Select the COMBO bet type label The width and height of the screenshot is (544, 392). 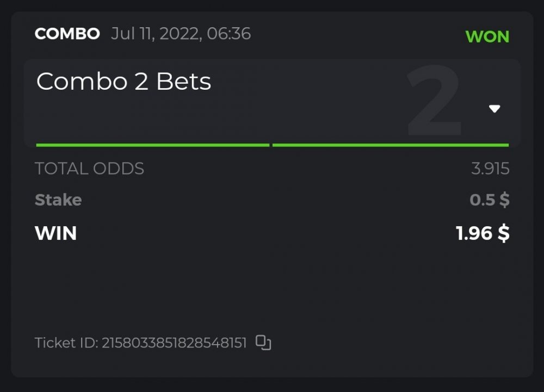coord(67,34)
